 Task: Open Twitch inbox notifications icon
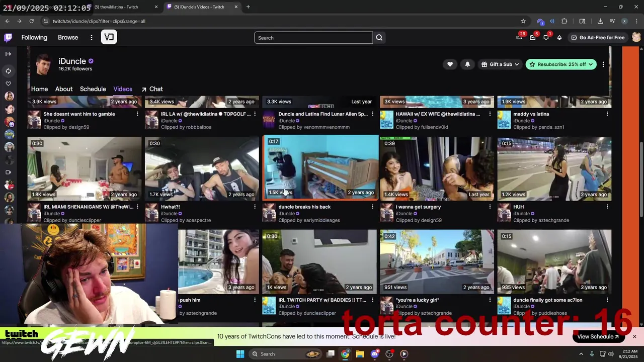[532, 37]
